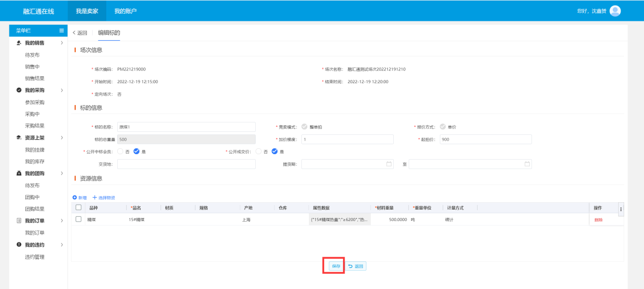Screen dimensions: 644x289
Task: Expand the 我的订单 section chevron
Action: pos(62,221)
